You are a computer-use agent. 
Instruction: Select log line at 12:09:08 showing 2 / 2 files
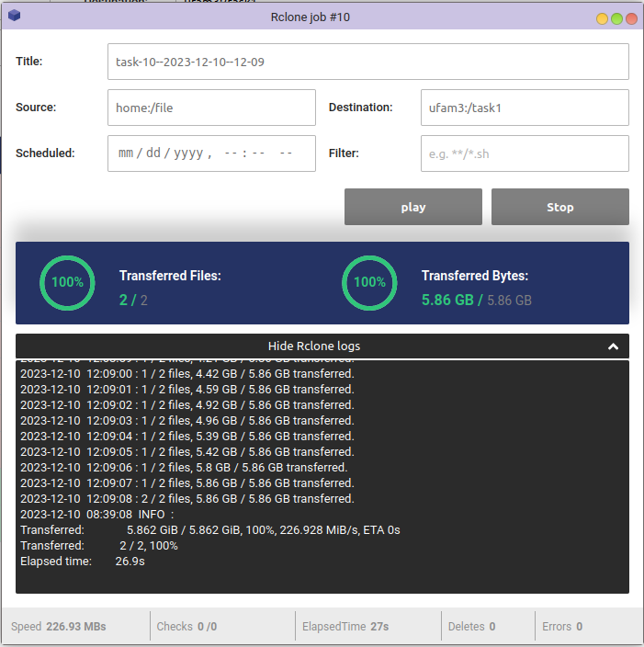click(x=187, y=499)
